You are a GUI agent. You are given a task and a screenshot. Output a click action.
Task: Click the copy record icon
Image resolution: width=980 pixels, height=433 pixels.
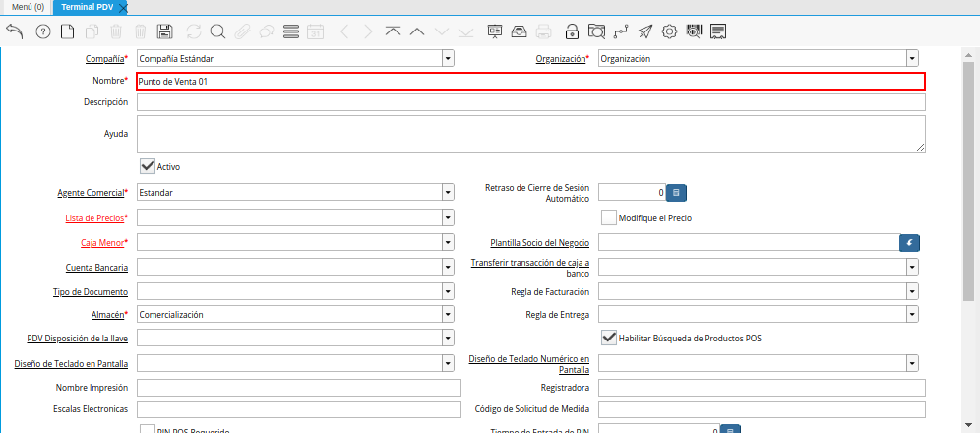(x=92, y=31)
